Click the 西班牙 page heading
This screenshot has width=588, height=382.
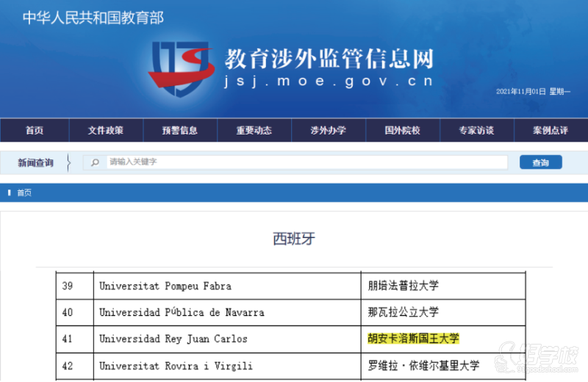pyautogui.click(x=294, y=239)
